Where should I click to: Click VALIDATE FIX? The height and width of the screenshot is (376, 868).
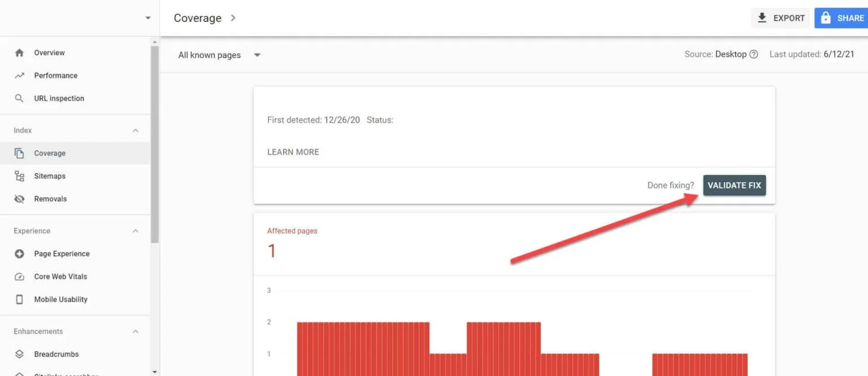pos(735,185)
